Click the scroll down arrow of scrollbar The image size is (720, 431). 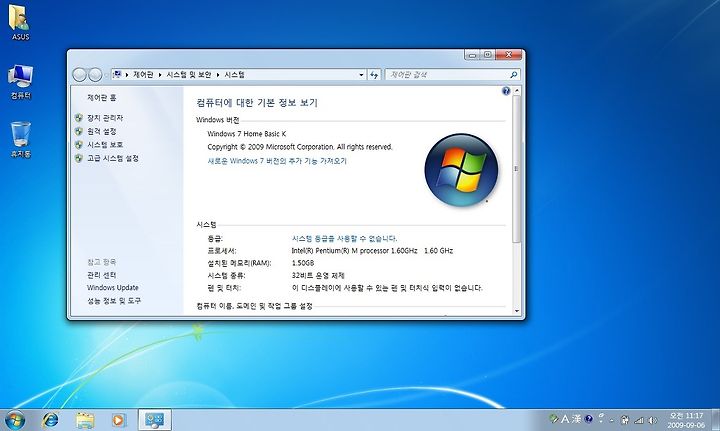(517, 311)
